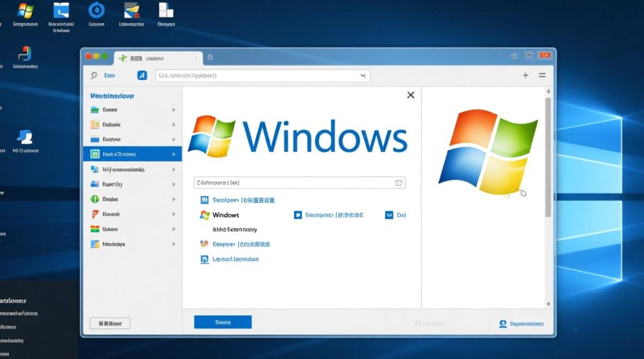Click the blue arrow icon beside the address bar
Screen dimensions: 644x359
142,75
